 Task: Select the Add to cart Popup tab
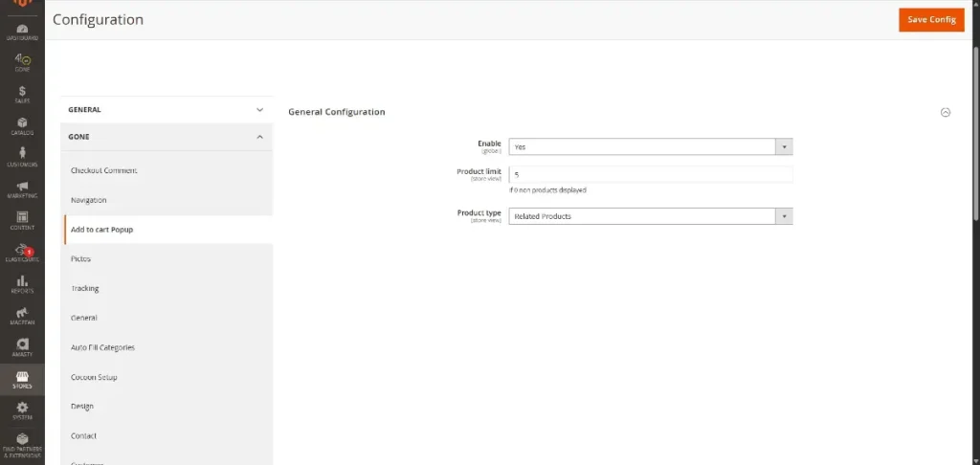coord(167,230)
